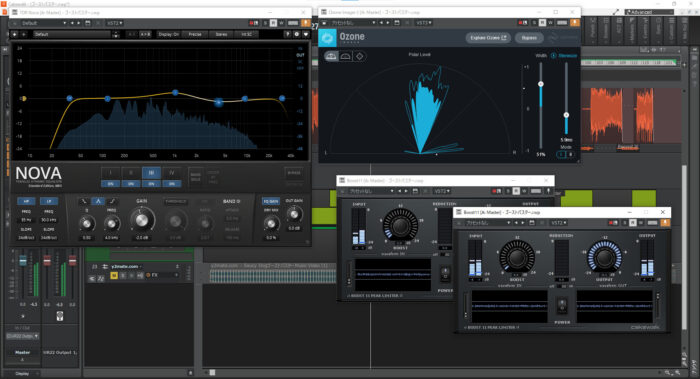The width and height of the screenshot is (700, 379).
Task: Click save preset icon in Nova VST toolbar
Action: [88, 23]
